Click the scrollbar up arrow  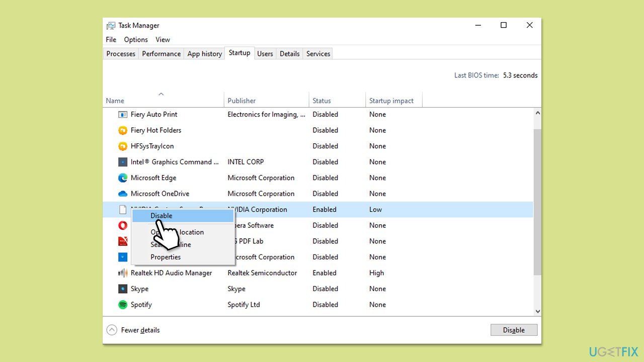[x=537, y=114]
